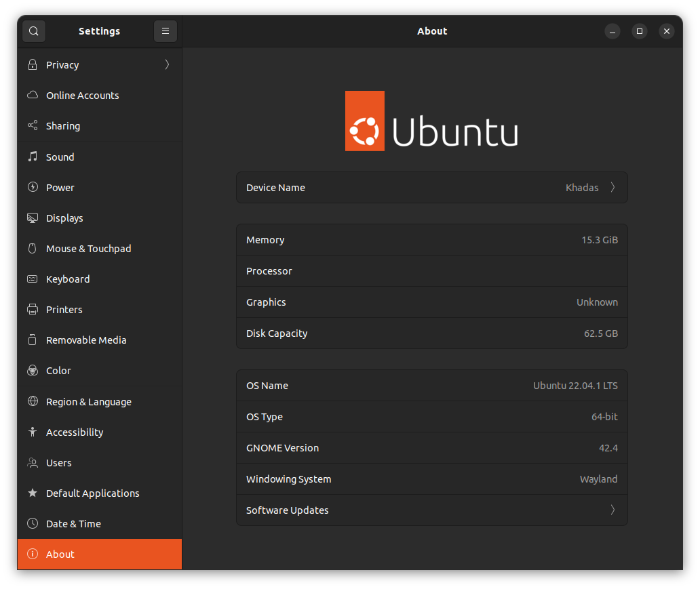Click the Windowing System value Wayland
Viewport: 700px width, 589px height.
pos(599,479)
